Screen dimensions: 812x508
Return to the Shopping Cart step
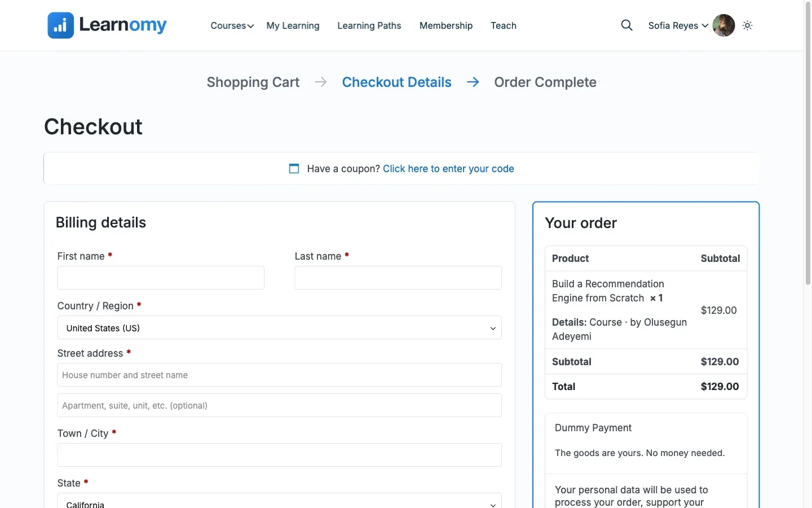pos(253,82)
